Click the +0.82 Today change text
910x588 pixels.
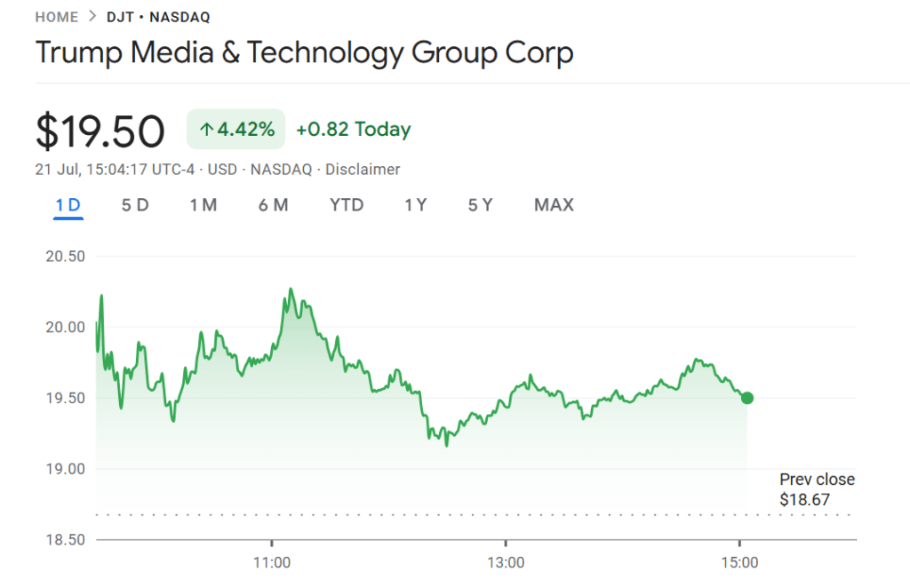coord(353,129)
